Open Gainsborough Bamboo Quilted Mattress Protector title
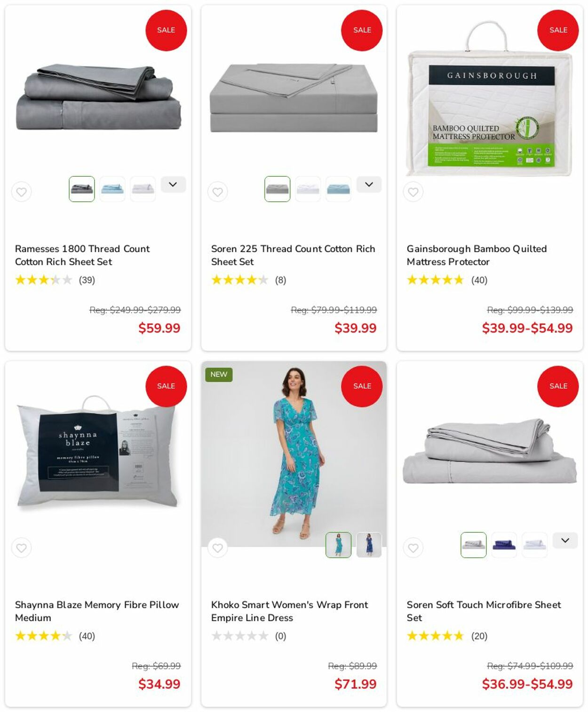The image size is (588, 712). [477, 255]
